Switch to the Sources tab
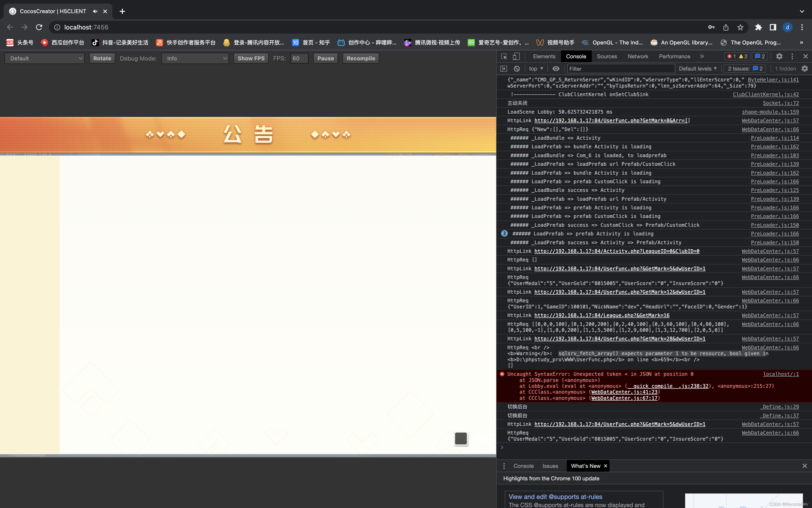The image size is (812, 508). tap(607, 56)
